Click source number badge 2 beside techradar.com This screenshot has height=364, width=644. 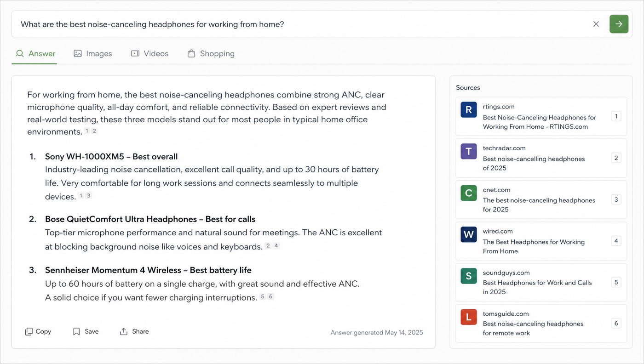click(616, 158)
